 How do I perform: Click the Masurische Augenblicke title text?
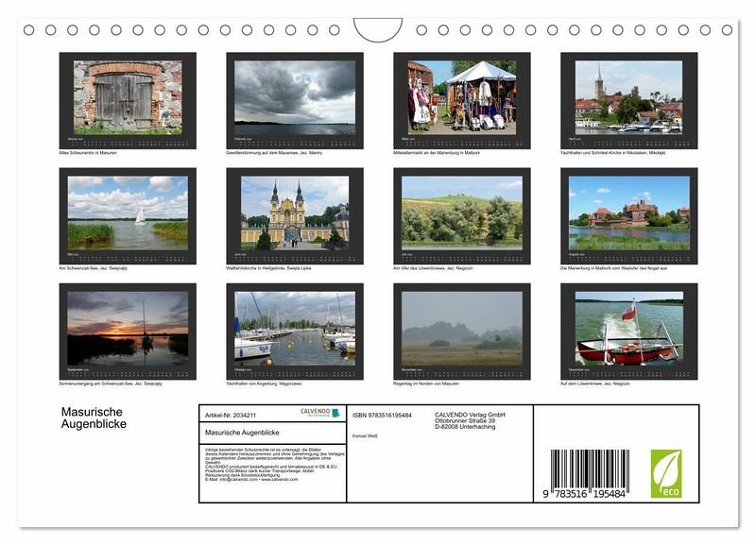click(x=94, y=417)
